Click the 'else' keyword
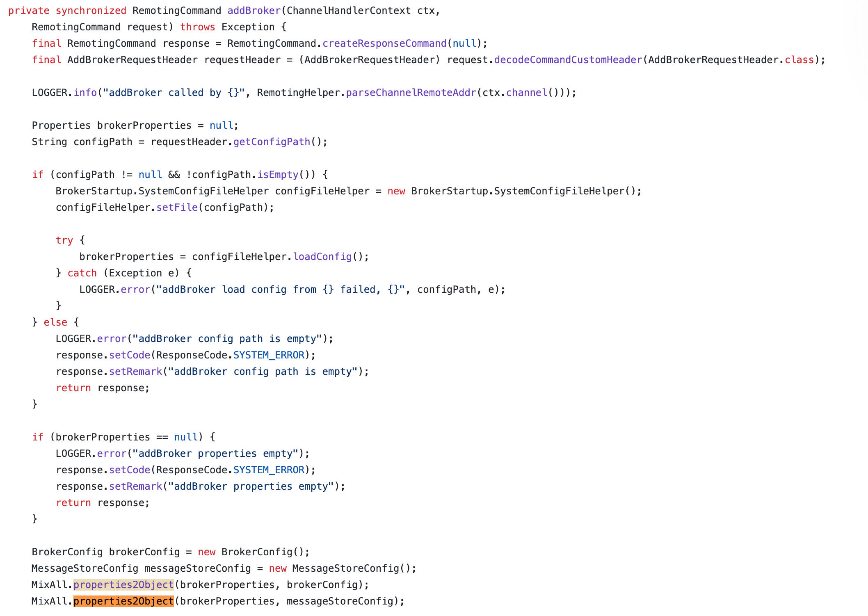 [55, 322]
